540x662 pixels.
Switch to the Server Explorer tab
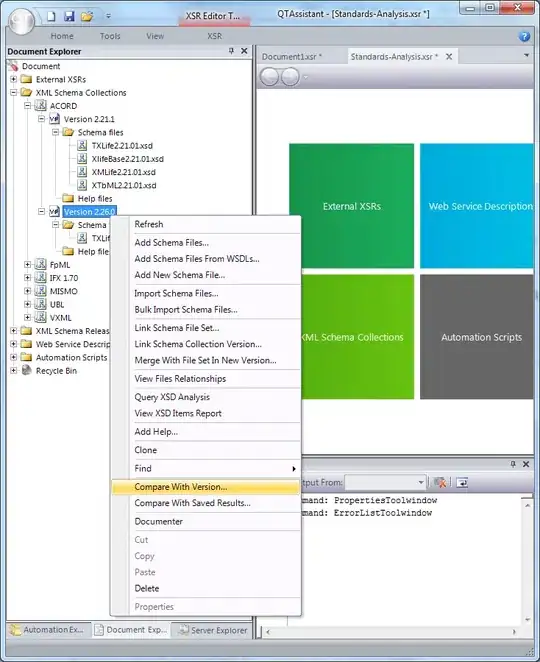tap(213, 630)
